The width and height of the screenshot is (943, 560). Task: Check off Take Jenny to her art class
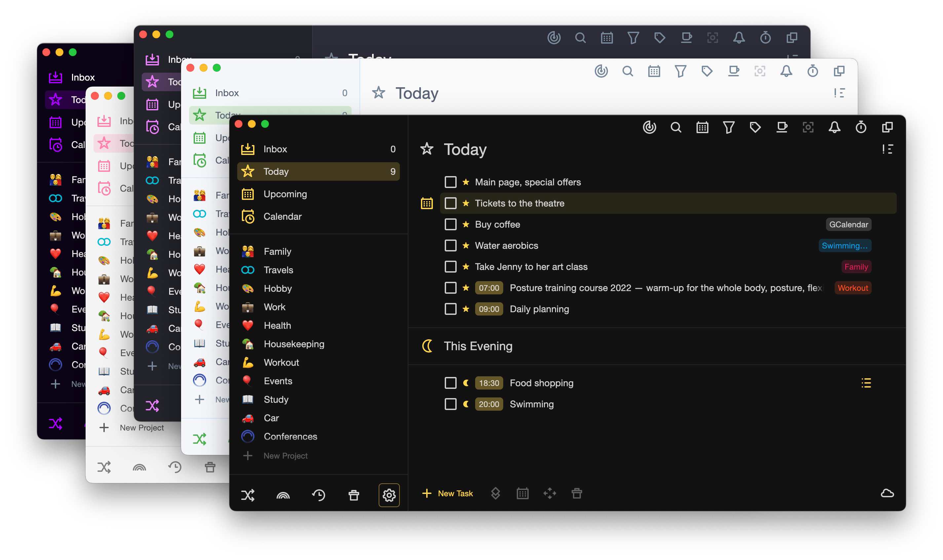450,267
